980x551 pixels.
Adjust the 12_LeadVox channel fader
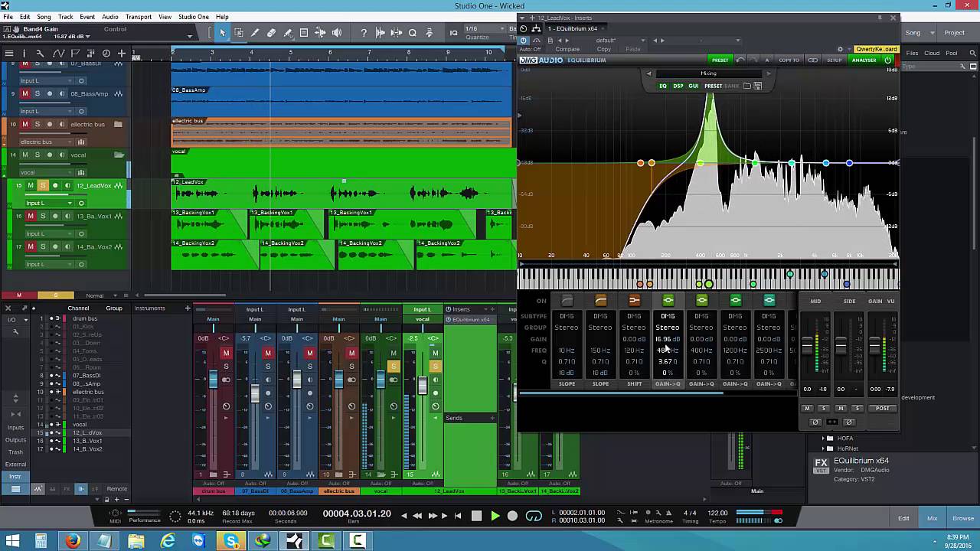422,386
